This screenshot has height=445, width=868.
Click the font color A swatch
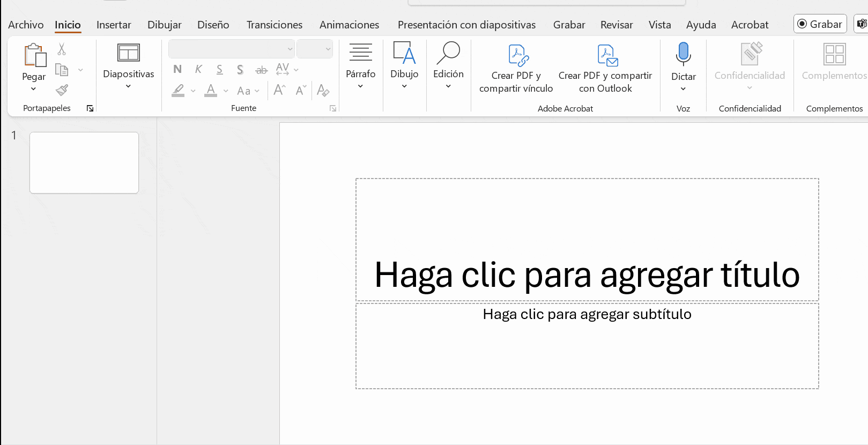coord(211,91)
